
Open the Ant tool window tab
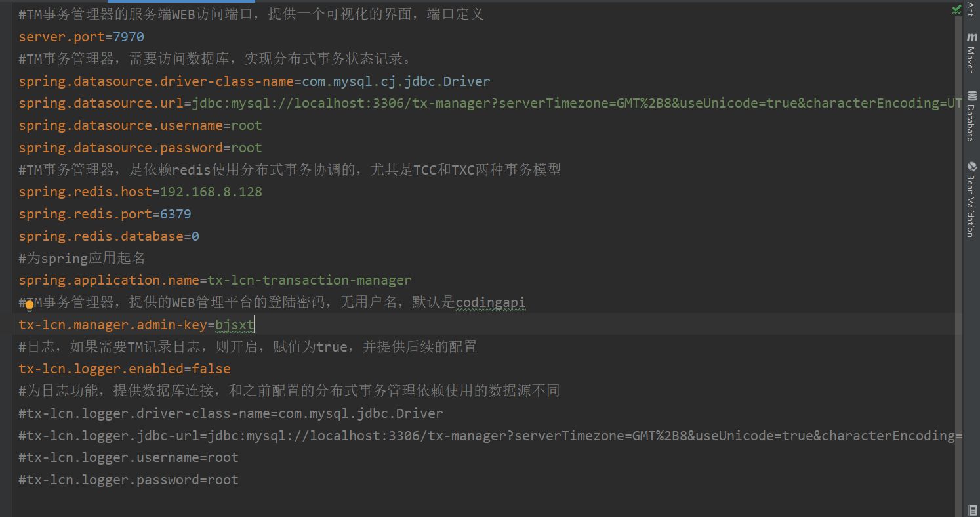coord(971,9)
